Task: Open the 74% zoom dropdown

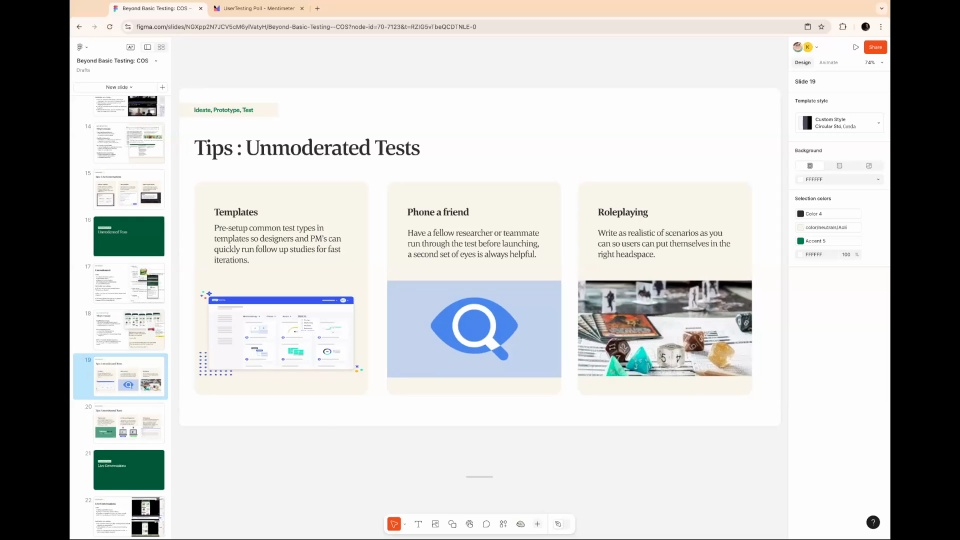Action: pyautogui.click(x=874, y=62)
